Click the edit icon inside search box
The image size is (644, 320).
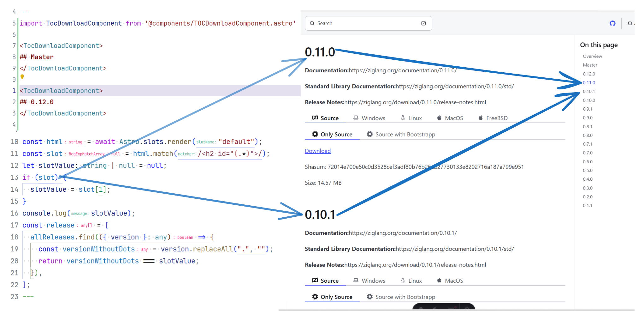point(423,23)
